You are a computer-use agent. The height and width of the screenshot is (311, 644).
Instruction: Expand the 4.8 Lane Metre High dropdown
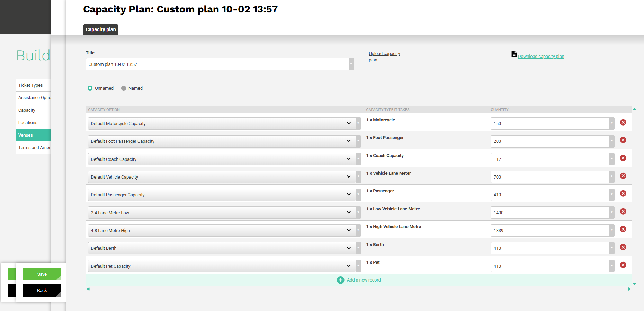coord(222,230)
